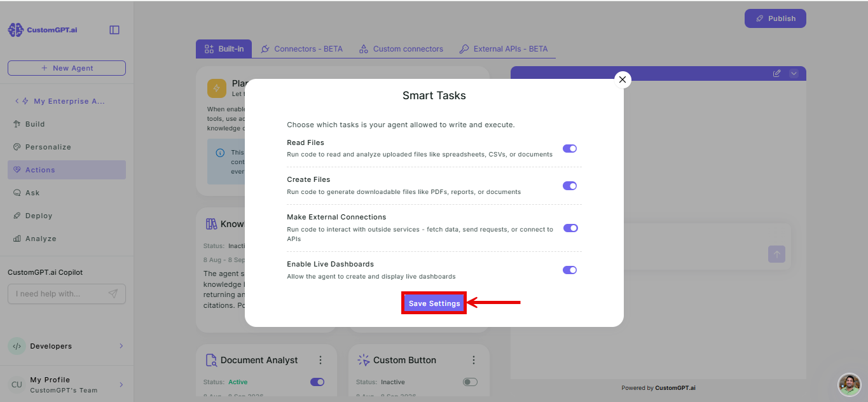Go back via My Enterprise A... chevron
Screen dimensions: 868x402
[17, 101]
